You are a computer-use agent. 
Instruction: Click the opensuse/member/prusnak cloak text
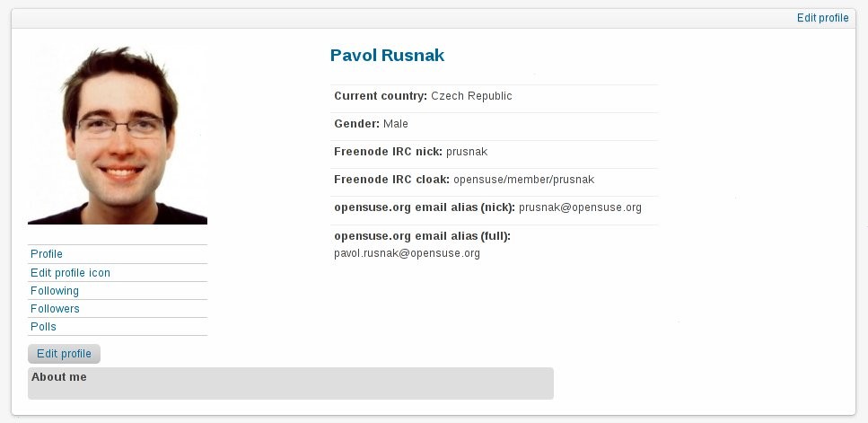tap(523, 180)
